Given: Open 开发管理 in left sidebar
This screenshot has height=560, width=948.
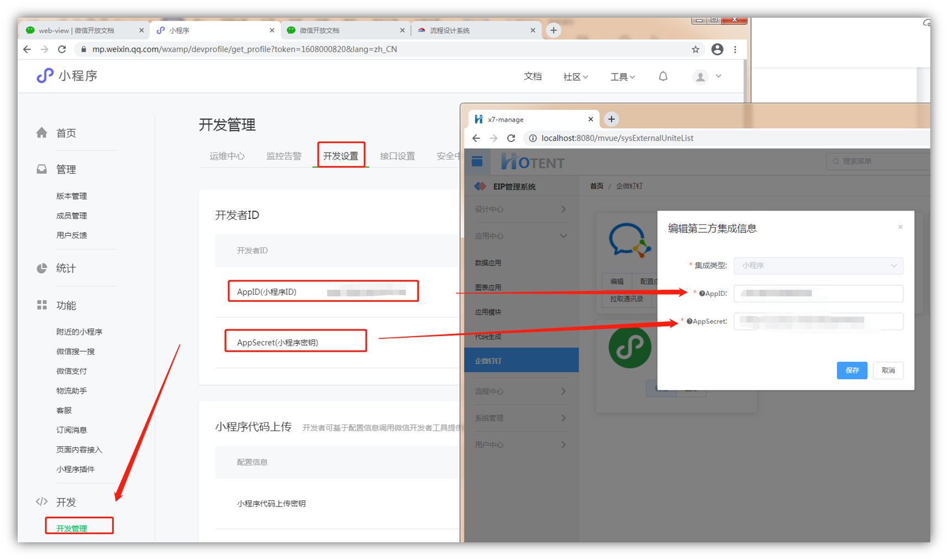Looking at the screenshot, I should tap(72, 528).
